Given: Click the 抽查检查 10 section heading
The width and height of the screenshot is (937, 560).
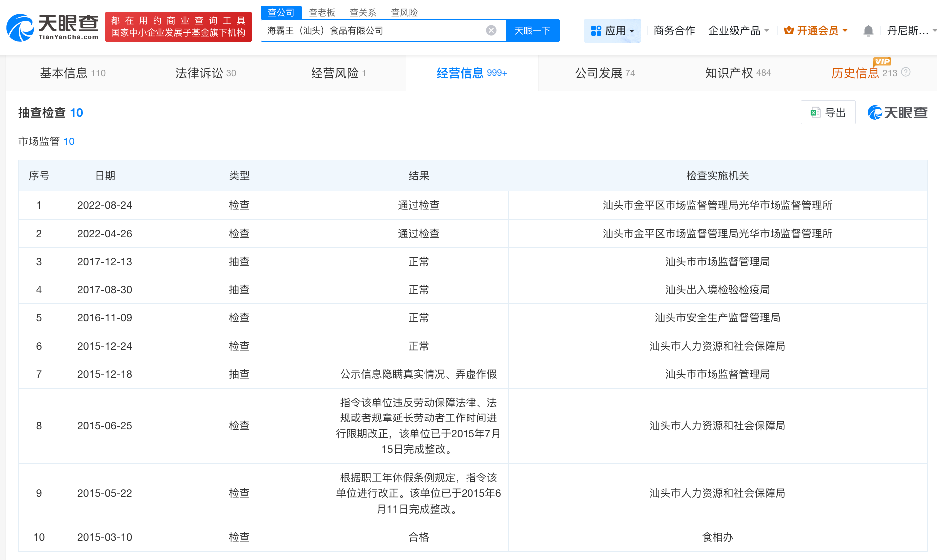Looking at the screenshot, I should click(51, 113).
